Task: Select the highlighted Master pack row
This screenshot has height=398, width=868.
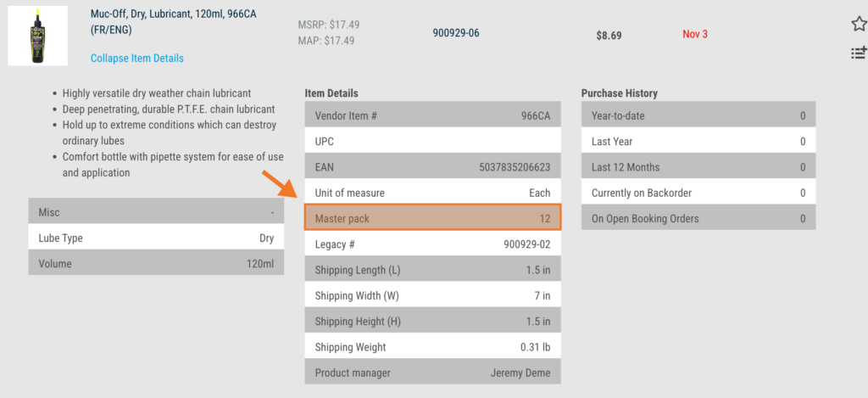Action: (432, 218)
